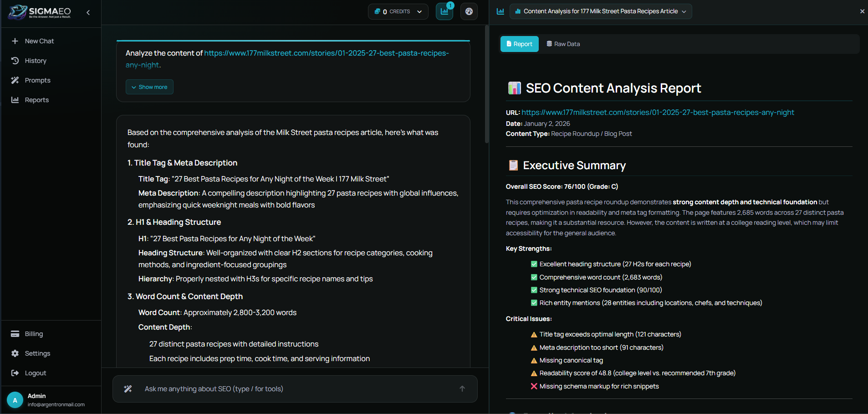The height and width of the screenshot is (414, 868).
Task: Click the Logout arrow icon
Action: 15,373
